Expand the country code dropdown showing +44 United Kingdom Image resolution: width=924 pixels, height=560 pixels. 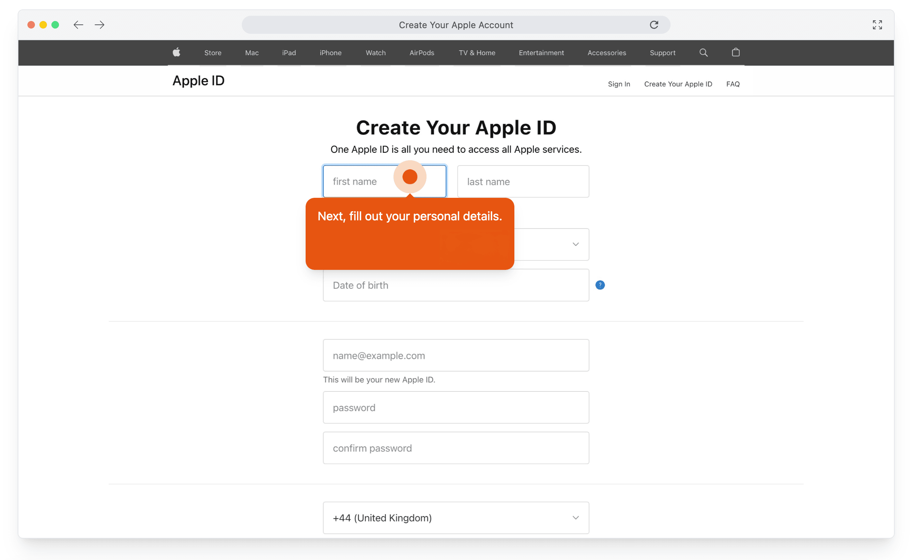(x=455, y=518)
